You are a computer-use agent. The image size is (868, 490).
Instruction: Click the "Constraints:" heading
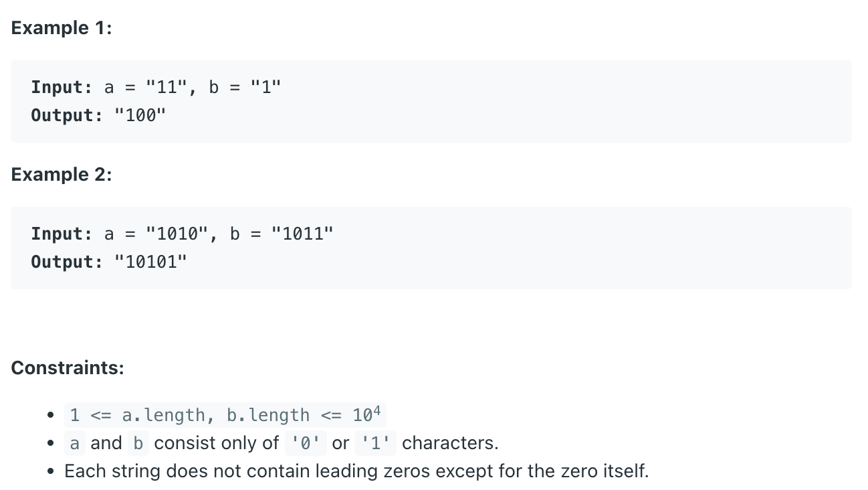[68, 368]
